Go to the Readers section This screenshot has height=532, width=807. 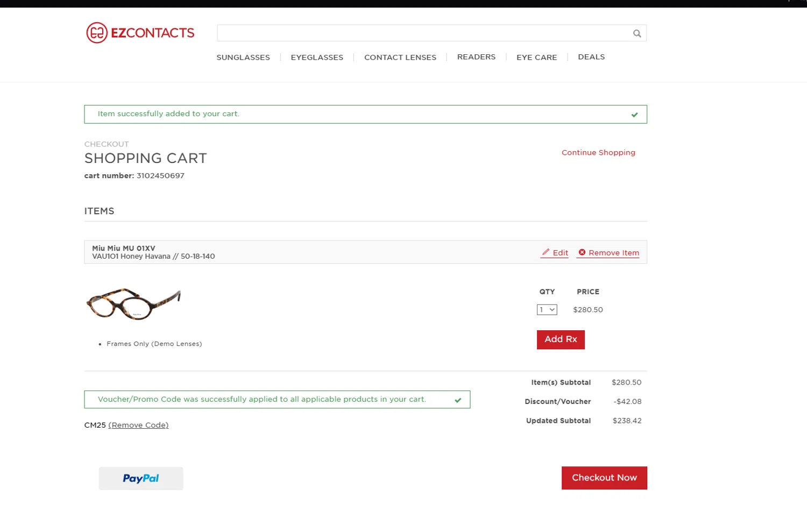click(476, 57)
